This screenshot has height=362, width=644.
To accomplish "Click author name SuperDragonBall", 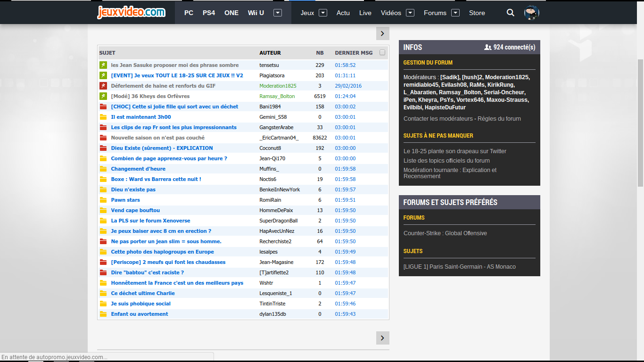I will coord(279,221).
